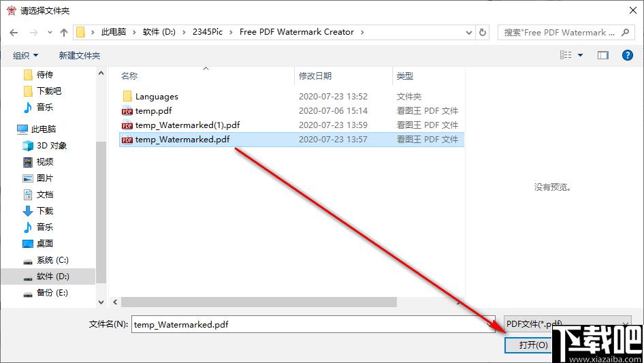This screenshot has height=363, width=644.
Task: Select 桌面 in the sidebar
Action: coord(45,243)
